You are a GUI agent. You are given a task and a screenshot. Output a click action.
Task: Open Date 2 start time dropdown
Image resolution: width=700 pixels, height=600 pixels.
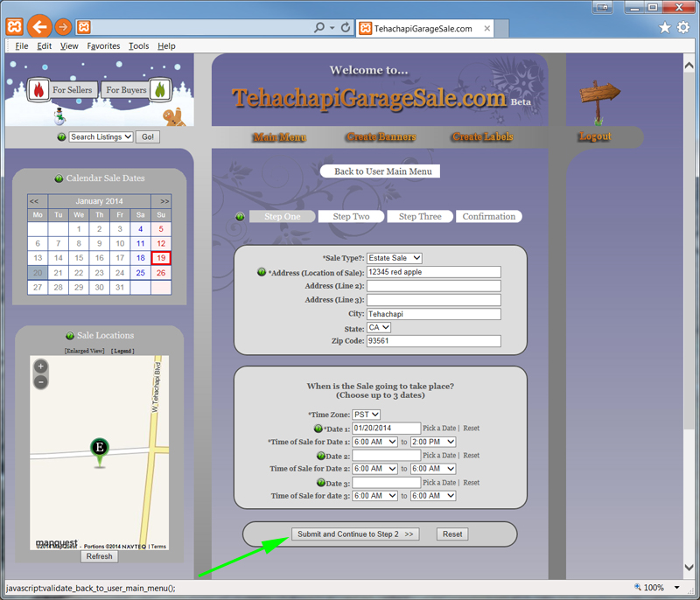tap(375, 469)
